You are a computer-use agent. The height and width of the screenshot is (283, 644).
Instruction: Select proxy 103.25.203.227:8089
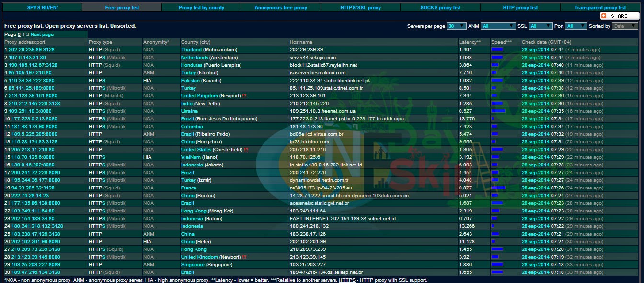tap(36, 265)
